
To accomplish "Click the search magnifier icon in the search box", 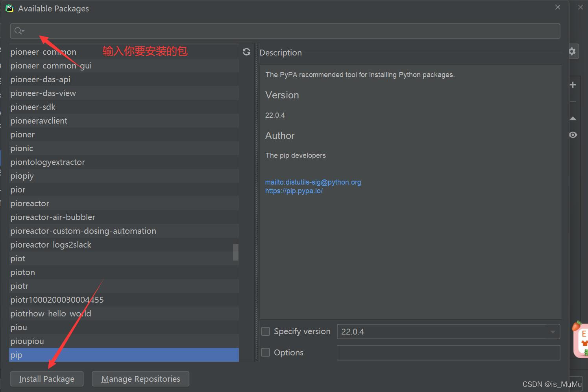I will (18, 31).
